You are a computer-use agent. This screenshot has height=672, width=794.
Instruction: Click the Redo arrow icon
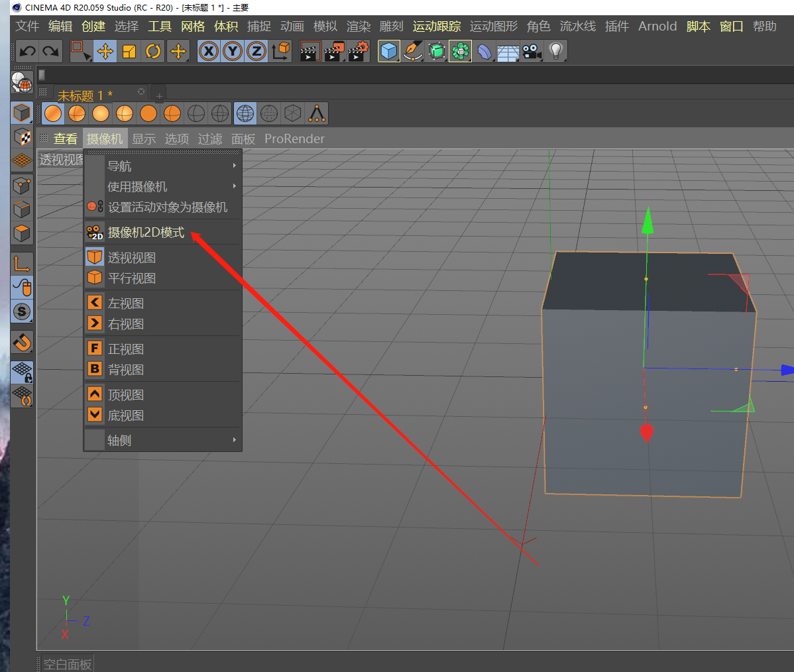(50, 51)
